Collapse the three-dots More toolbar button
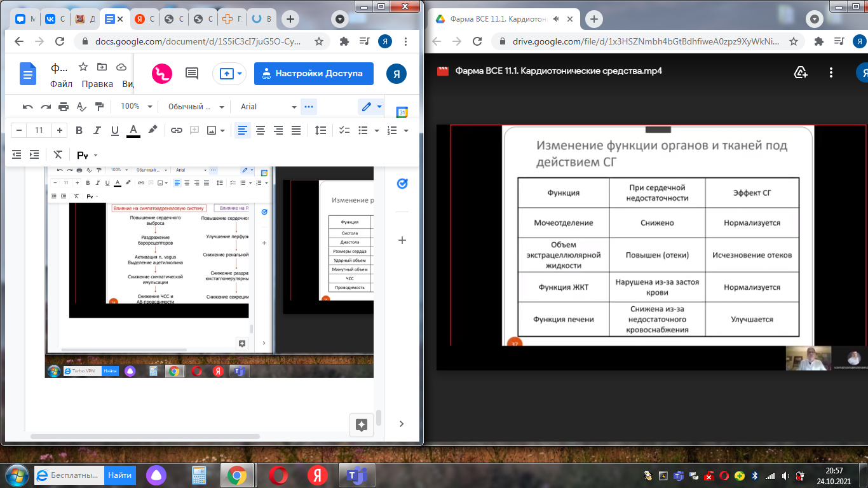 pyautogui.click(x=309, y=107)
